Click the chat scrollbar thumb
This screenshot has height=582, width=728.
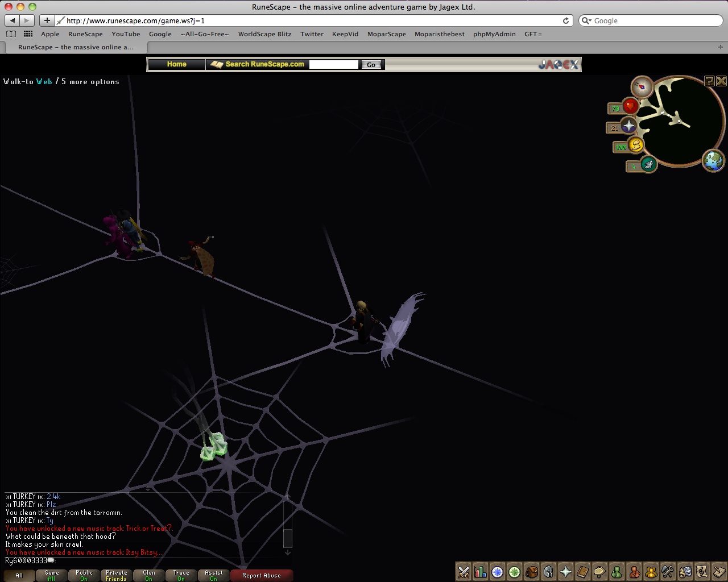tap(288, 538)
